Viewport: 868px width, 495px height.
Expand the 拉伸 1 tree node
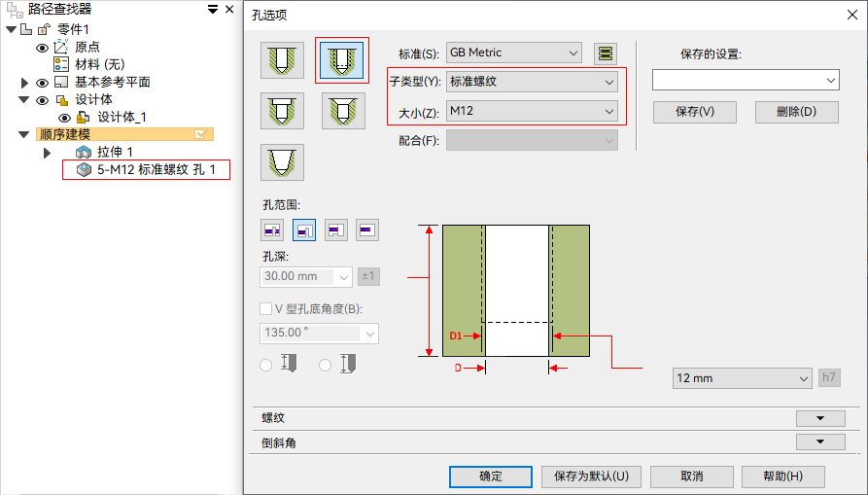47,153
